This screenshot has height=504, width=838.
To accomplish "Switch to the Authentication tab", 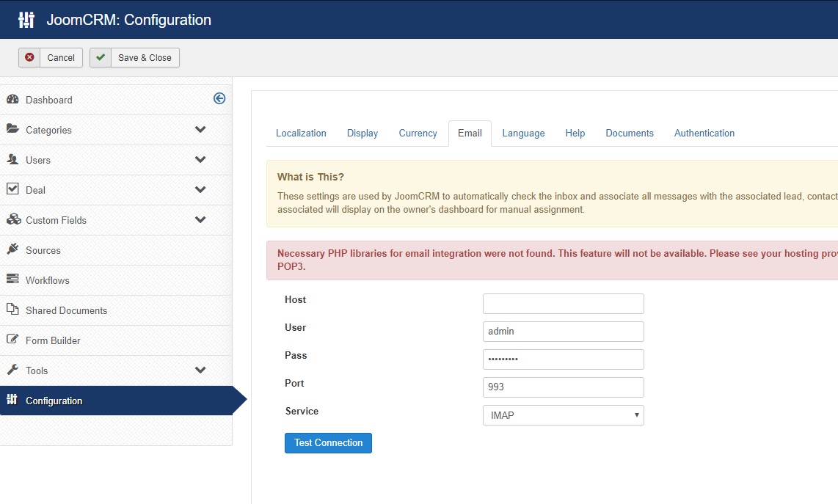I will coord(704,133).
